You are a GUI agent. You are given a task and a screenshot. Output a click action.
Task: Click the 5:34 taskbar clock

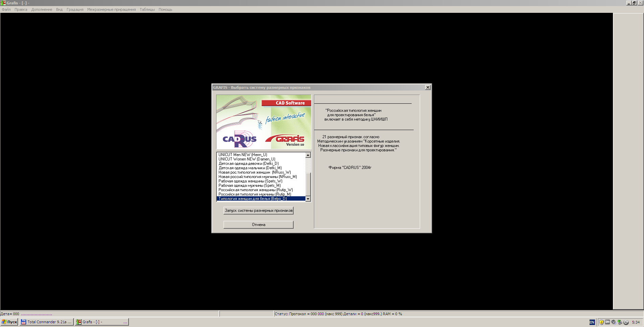[x=636, y=322]
